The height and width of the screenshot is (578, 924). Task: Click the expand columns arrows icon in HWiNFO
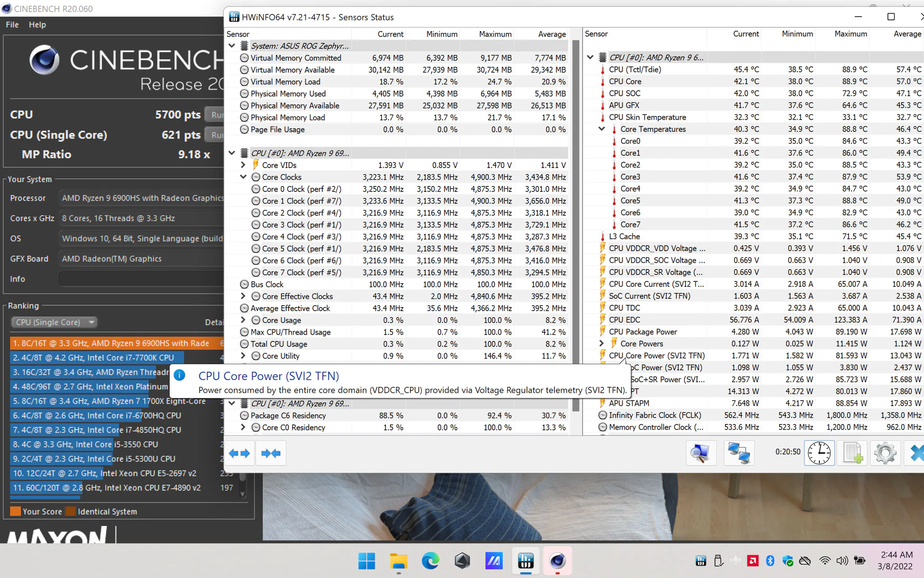coord(239,453)
